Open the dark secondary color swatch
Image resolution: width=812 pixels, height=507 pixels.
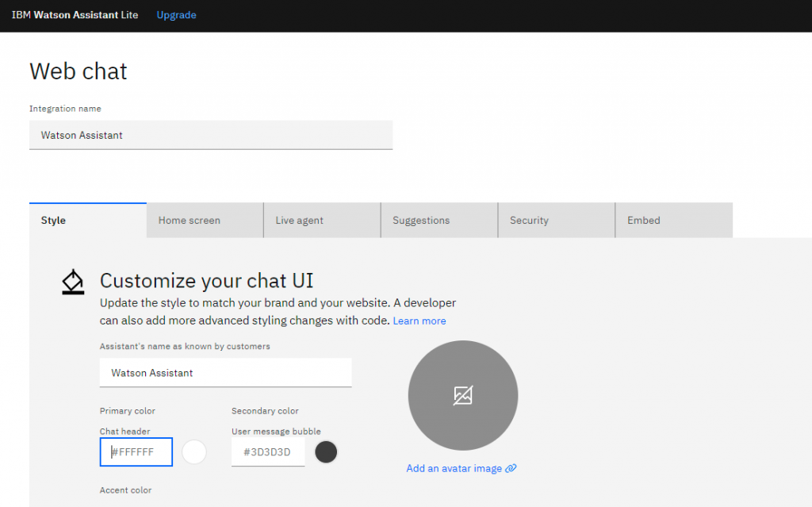pos(326,452)
